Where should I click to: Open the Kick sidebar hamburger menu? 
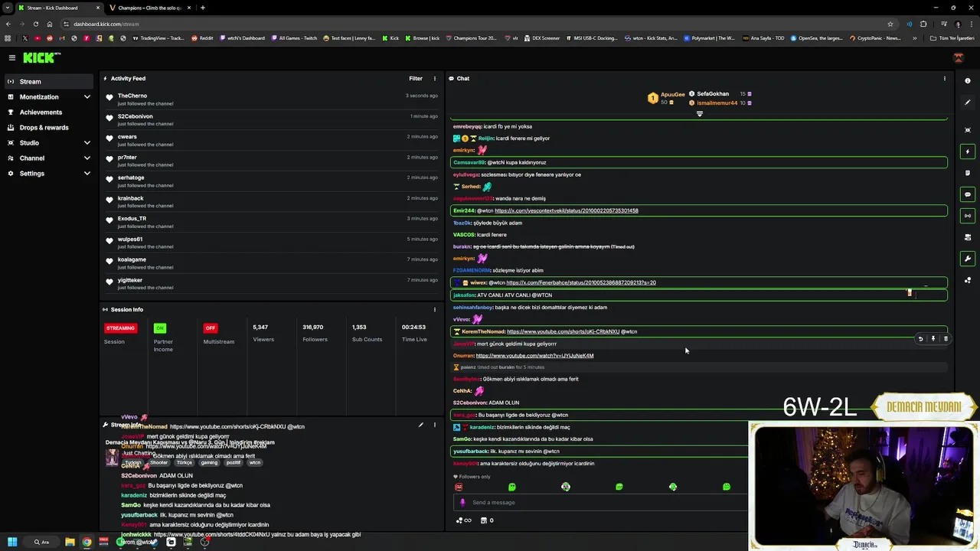click(12, 57)
